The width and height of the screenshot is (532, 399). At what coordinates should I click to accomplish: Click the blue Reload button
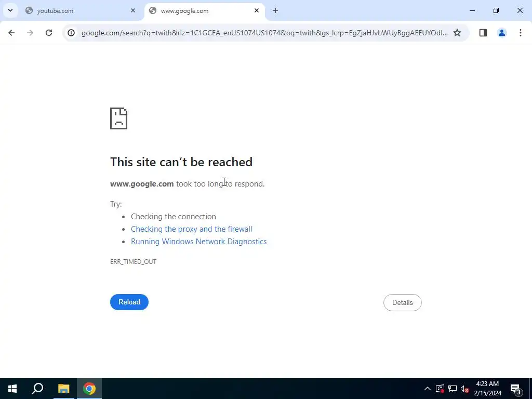click(x=129, y=302)
